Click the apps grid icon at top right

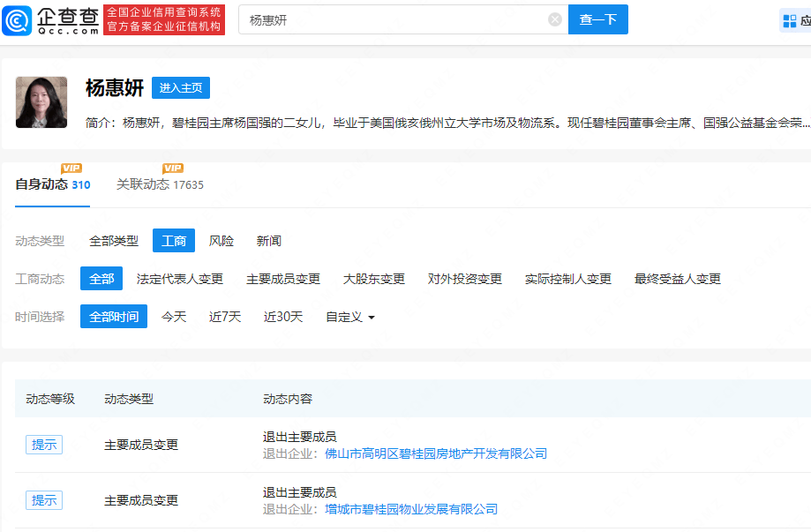(x=789, y=20)
